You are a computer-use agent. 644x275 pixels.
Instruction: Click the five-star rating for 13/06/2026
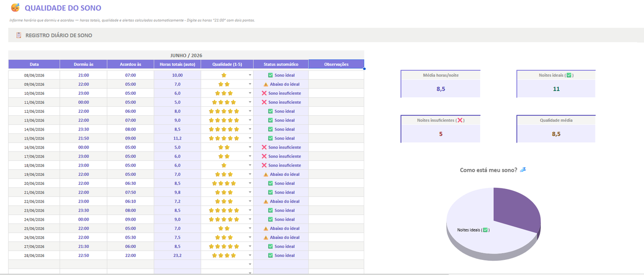tap(224, 120)
